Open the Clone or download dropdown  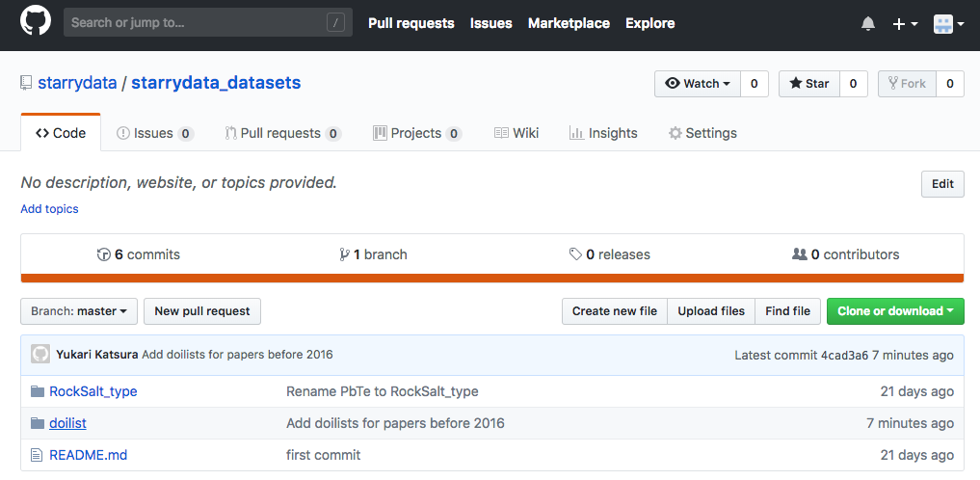[x=895, y=311]
